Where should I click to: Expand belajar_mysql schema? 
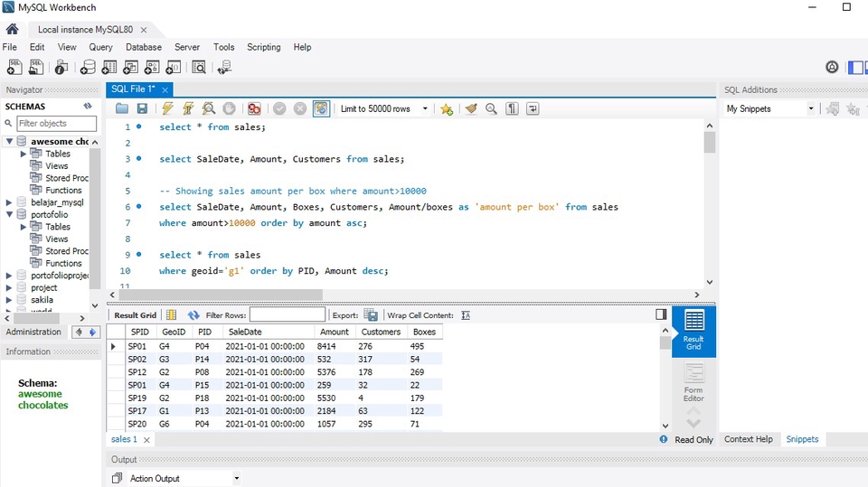(x=9, y=202)
